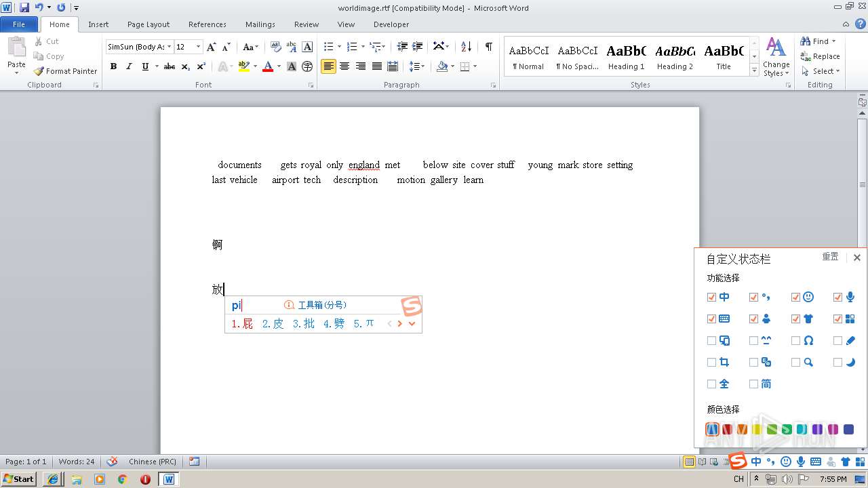
Task: Apply the Heading 1 style
Action: coord(626,57)
